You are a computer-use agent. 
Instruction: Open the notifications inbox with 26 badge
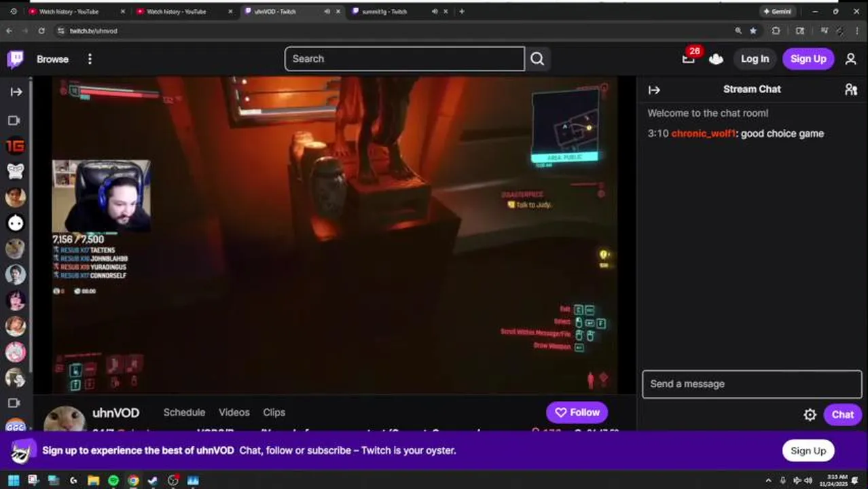(x=689, y=59)
